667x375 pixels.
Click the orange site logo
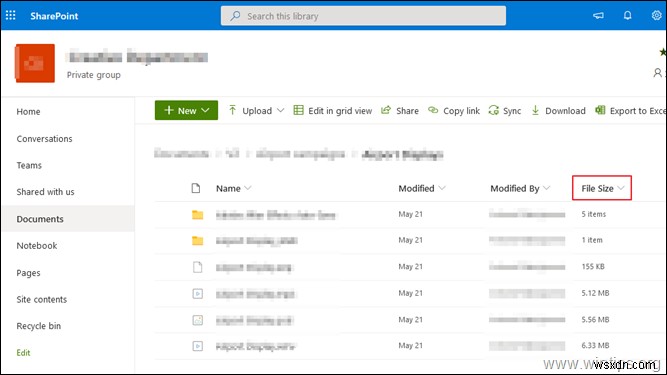(x=35, y=63)
